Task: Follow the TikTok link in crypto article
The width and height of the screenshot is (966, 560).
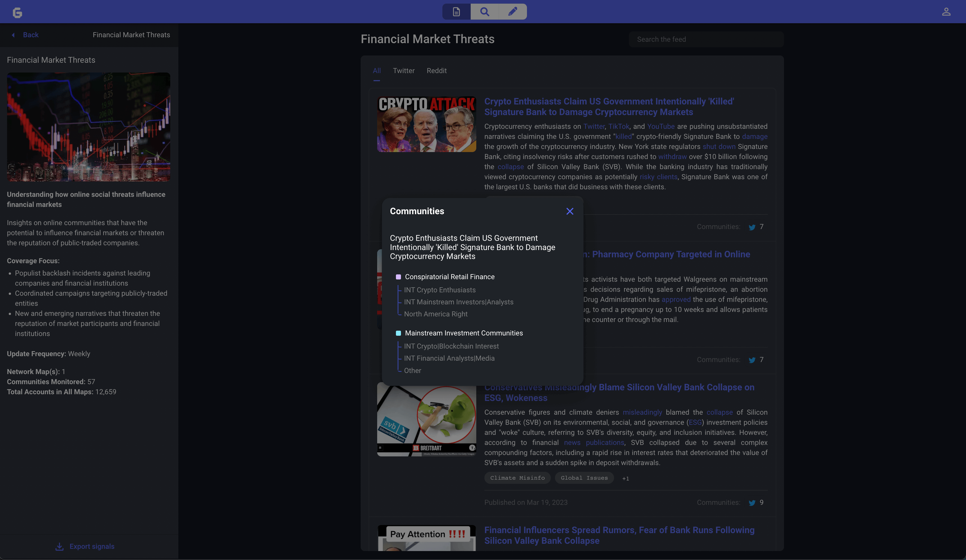Action: pos(619,127)
